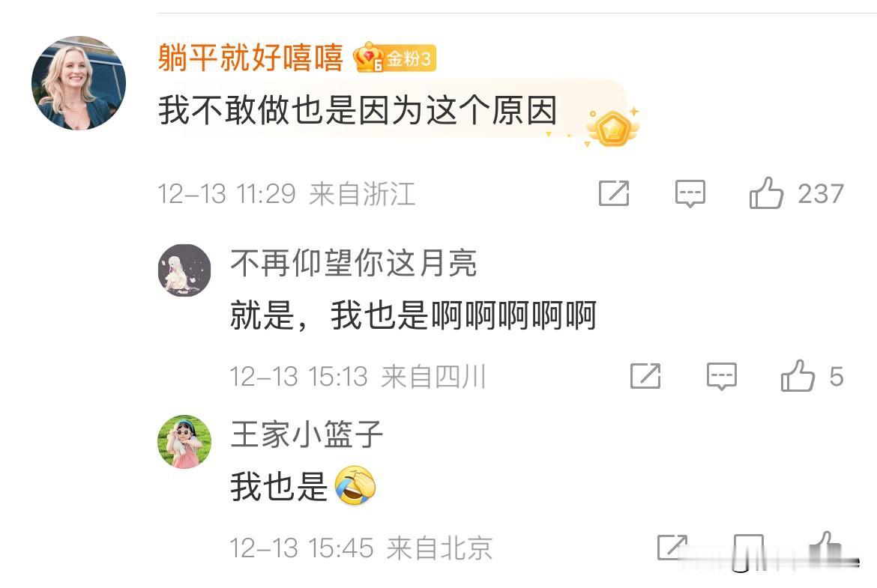Click the reply icon on 11:29 comment

tap(690, 193)
